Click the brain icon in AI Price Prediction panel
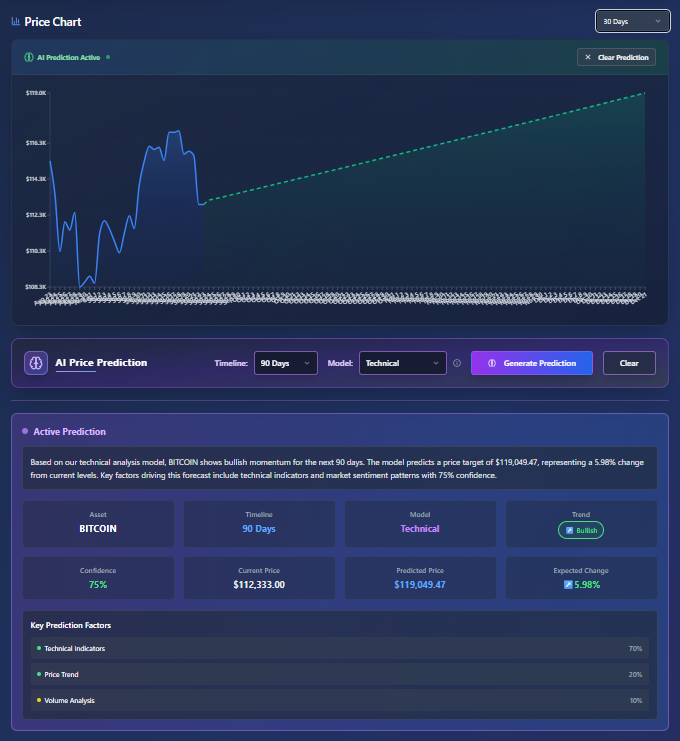680x741 pixels. (x=36, y=363)
